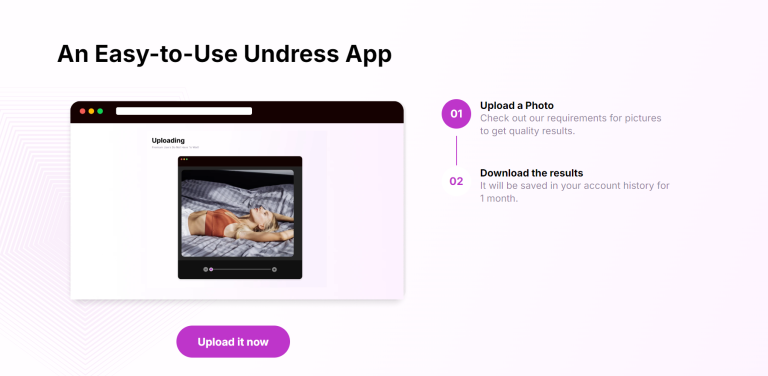Click the small subtitle beneath Uploading
Image resolution: width=768 pixels, height=376 pixels.
(175, 147)
